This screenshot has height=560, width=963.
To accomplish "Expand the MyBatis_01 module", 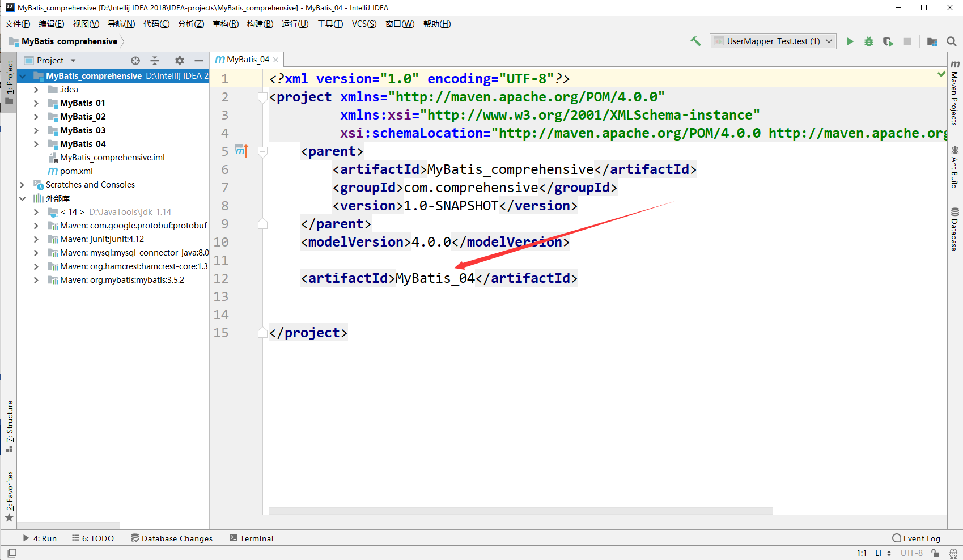I will [36, 103].
